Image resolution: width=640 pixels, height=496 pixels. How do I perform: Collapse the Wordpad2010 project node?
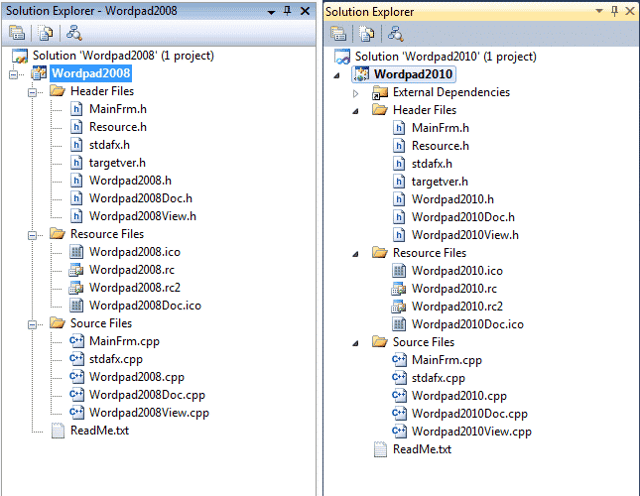(337, 76)
